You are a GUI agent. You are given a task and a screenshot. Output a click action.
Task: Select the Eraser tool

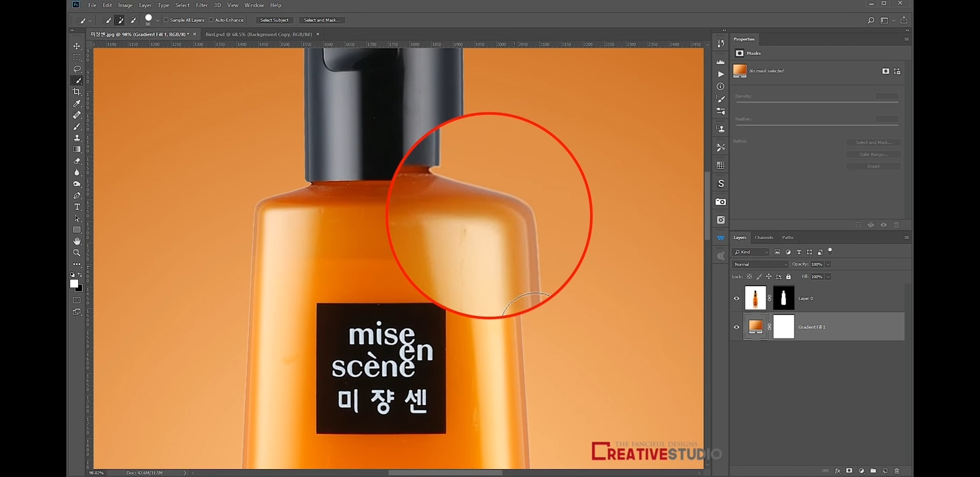click(x=77, y=161)
